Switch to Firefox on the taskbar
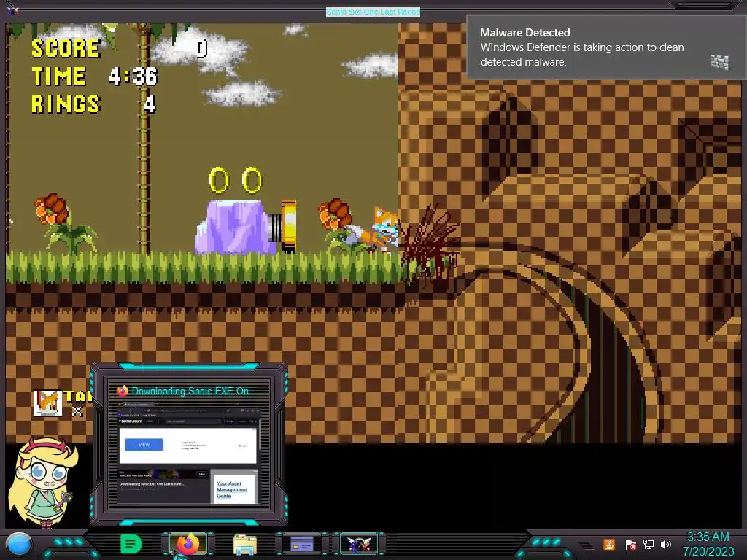This screenshot has height=560, width=747. [x=188, y=544]
